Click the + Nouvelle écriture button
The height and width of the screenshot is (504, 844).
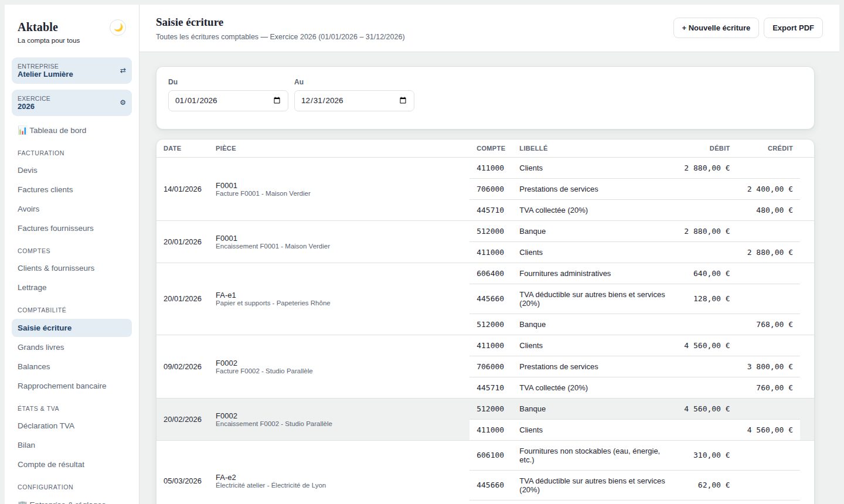[716, 28]
